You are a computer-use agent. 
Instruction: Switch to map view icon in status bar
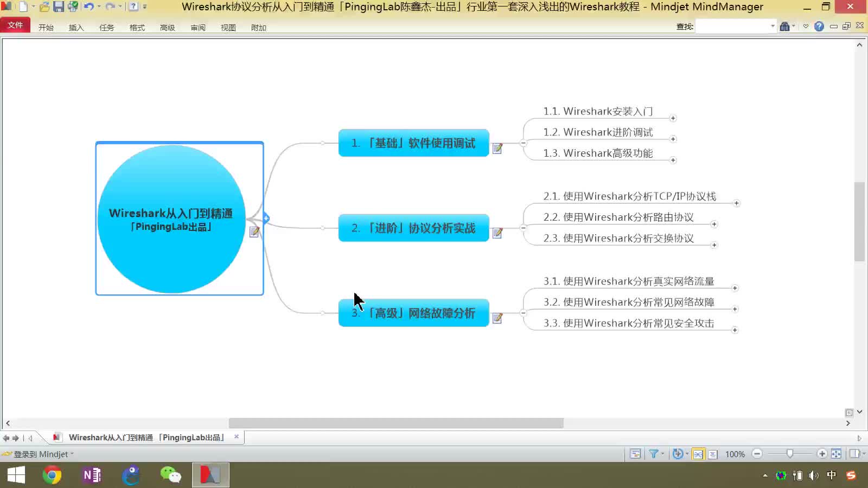tap(698, 454)
